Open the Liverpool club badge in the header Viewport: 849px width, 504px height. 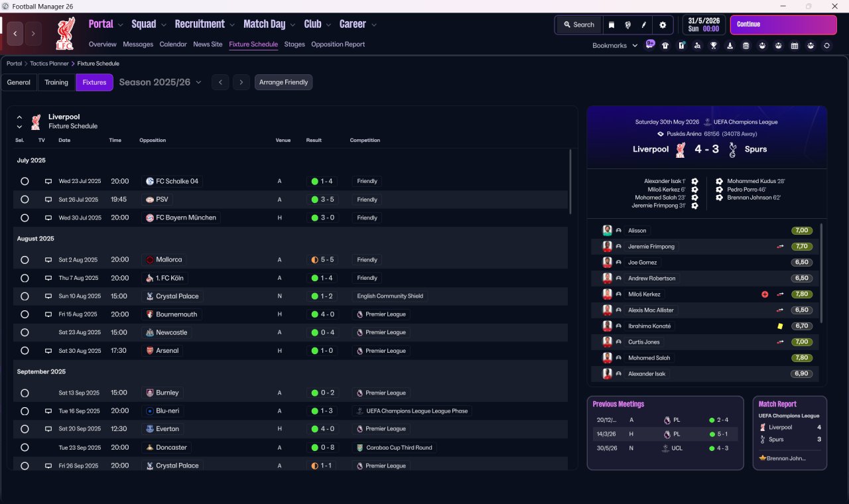tap(65, 33)
